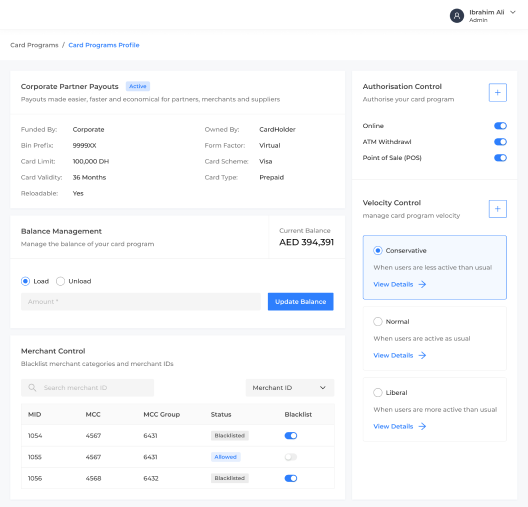Select the Normal velocity radio button
The width and height of the screenshot is (528, 507).
(377, 322)
